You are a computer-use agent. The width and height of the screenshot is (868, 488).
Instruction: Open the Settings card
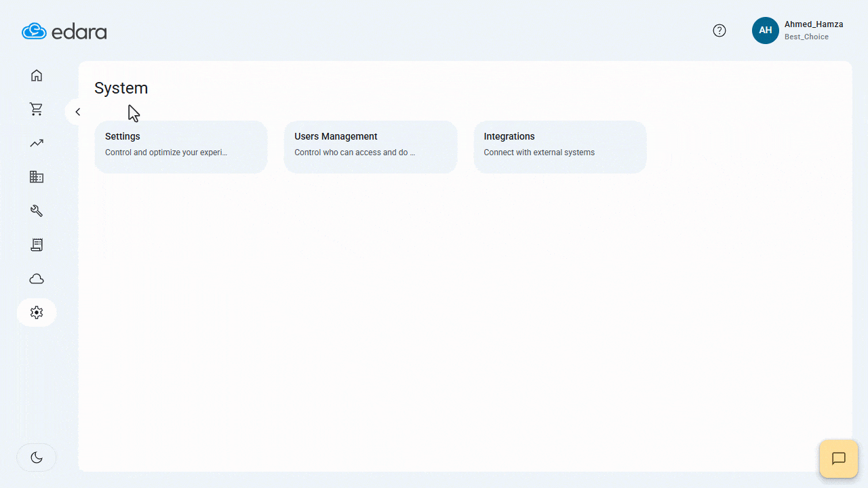(x=181, y=147)
